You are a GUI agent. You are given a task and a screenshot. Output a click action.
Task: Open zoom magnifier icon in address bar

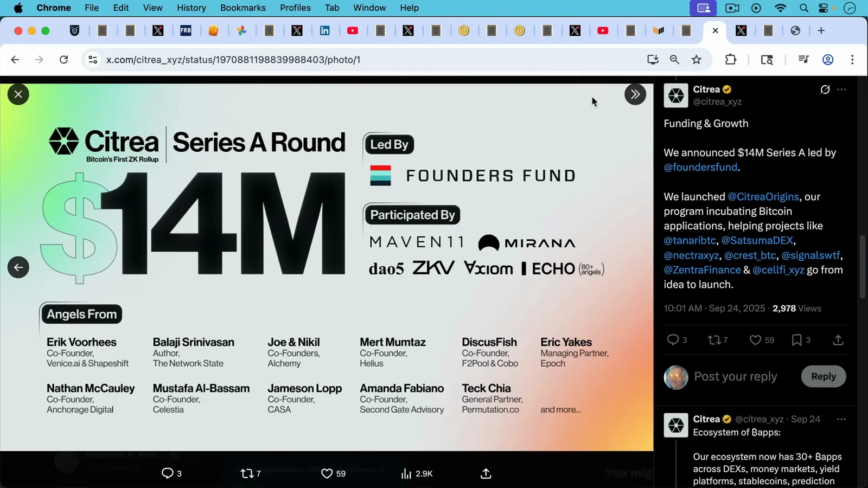point(674,60)
